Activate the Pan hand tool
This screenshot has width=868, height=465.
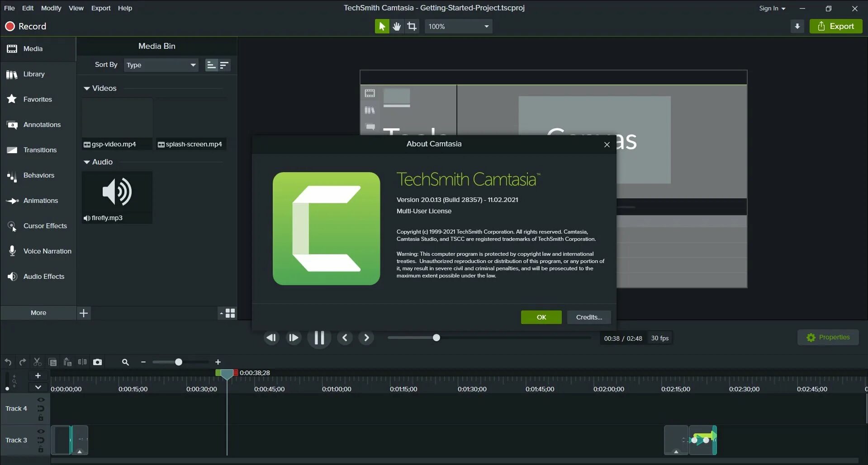tap(397, 26)
